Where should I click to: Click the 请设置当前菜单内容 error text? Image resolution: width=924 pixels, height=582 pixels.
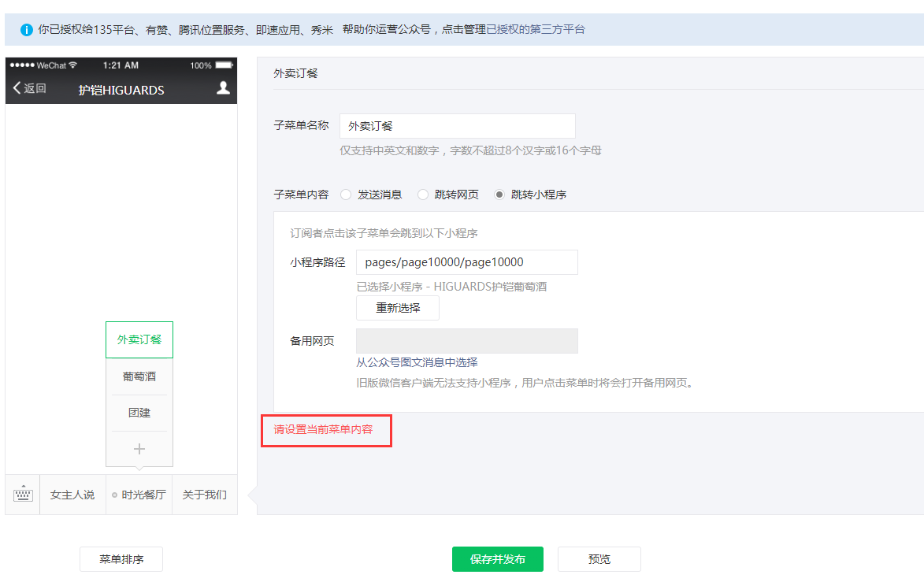[323, 429]
